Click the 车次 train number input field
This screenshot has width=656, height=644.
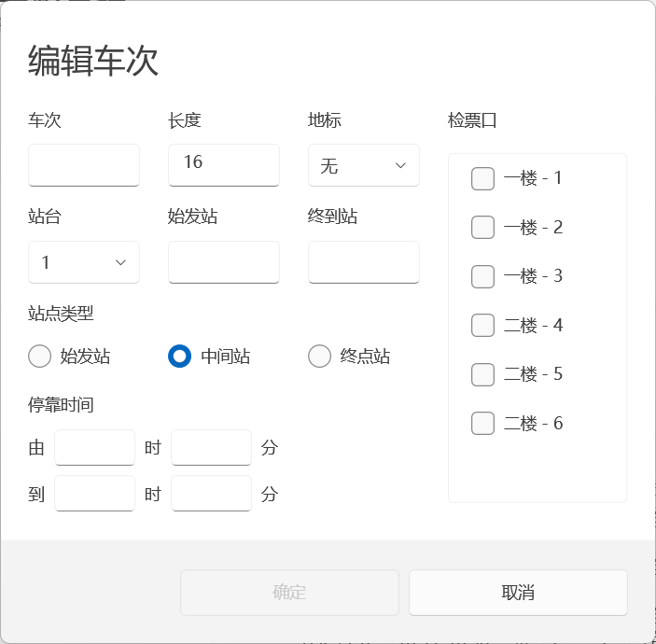pyautogui.click(x=83, y=165)
